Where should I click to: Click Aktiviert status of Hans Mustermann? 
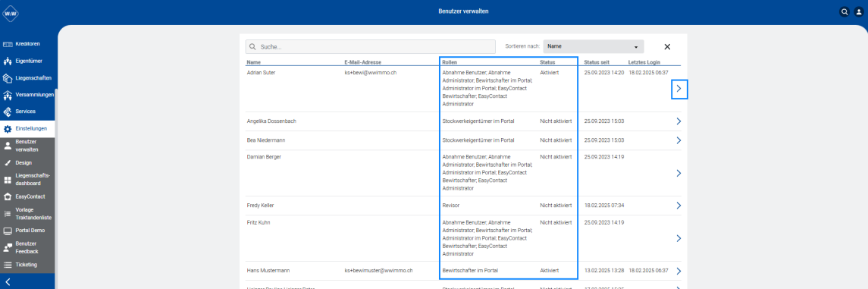(x=550, y=271)
